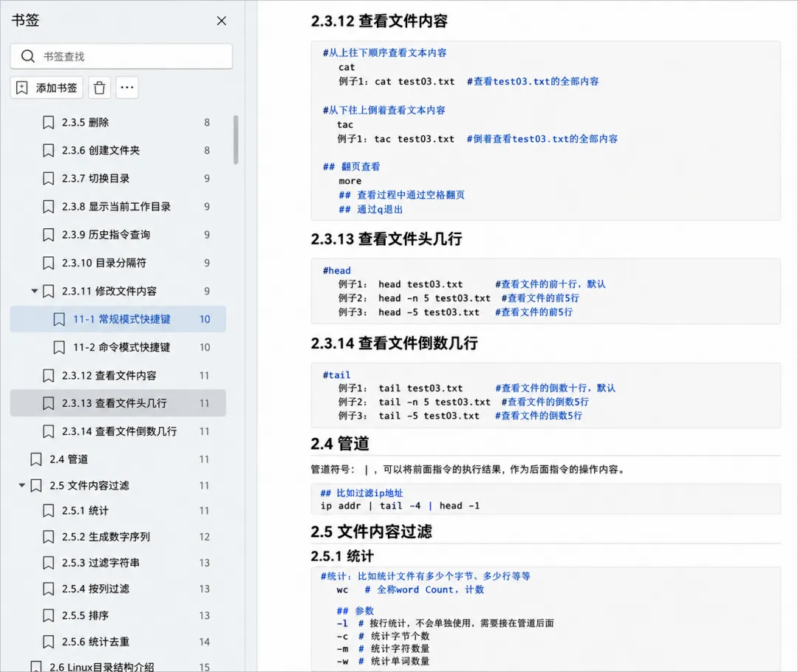Viewport: 798px width, 672px height.
Task: Click the bookmark icon beside 2.3.6 创建文件夹
Action: click(x=48, y=151)
